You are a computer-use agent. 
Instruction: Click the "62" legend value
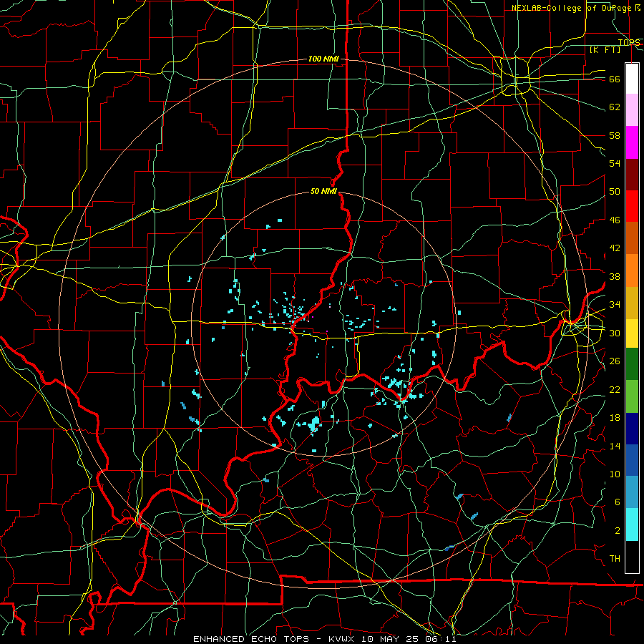coord(615,107)
